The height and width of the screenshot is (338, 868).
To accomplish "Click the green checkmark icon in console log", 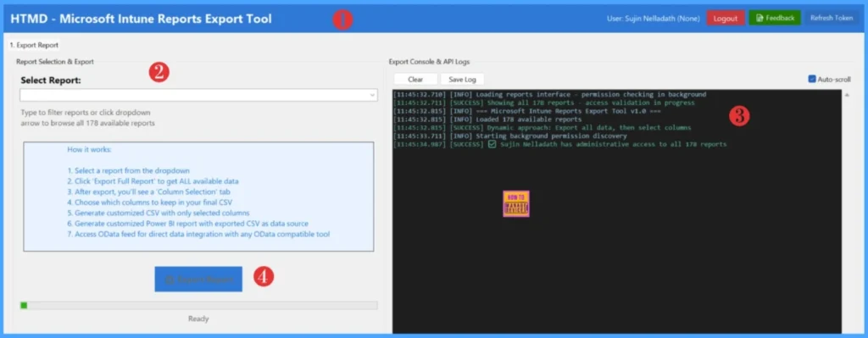I will 492,144.
